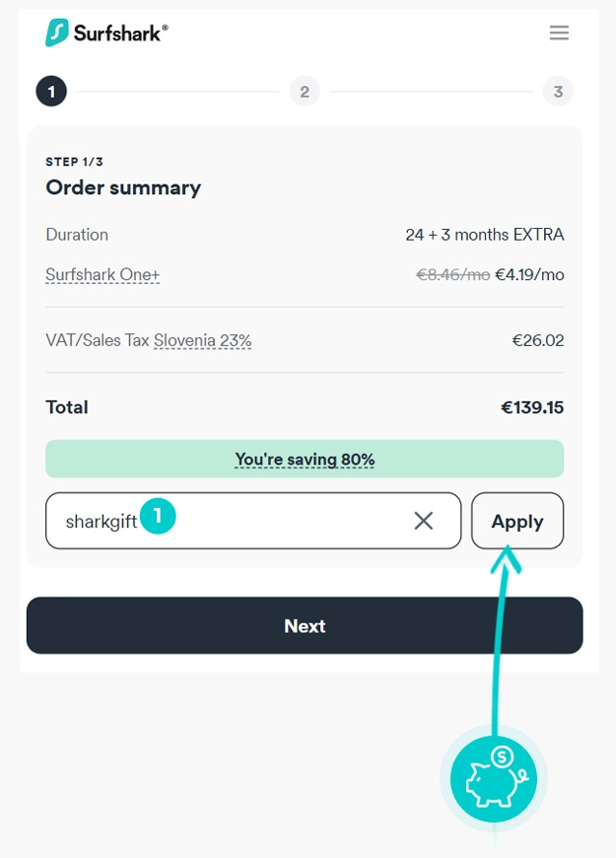Click the Surfshark wordmark text
The width and height of the screenshot is (616, 858).
pos(120,34)
